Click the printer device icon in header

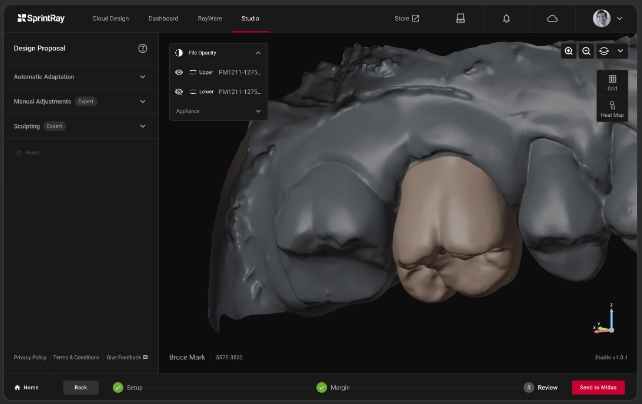(460, 18)
